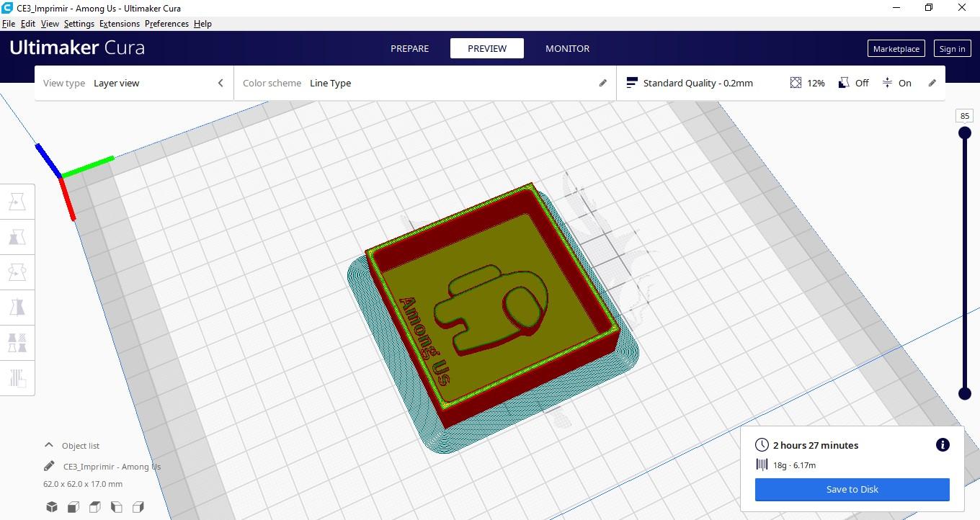Open the View menu
The image size is (980, 520).
50,24
